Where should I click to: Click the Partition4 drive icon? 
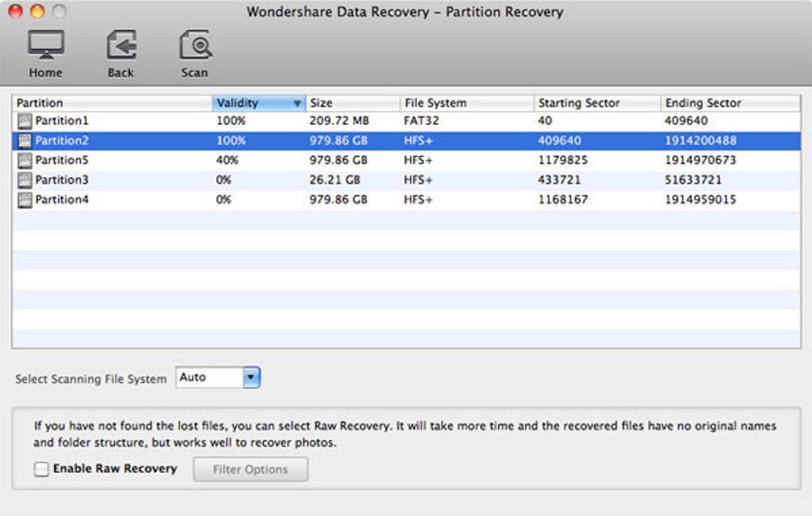(x=25, y=200)
